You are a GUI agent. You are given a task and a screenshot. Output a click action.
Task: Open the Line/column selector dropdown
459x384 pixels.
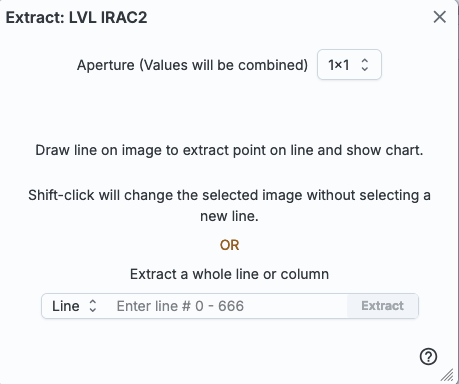pyautogui.click(x=75, y=306)
